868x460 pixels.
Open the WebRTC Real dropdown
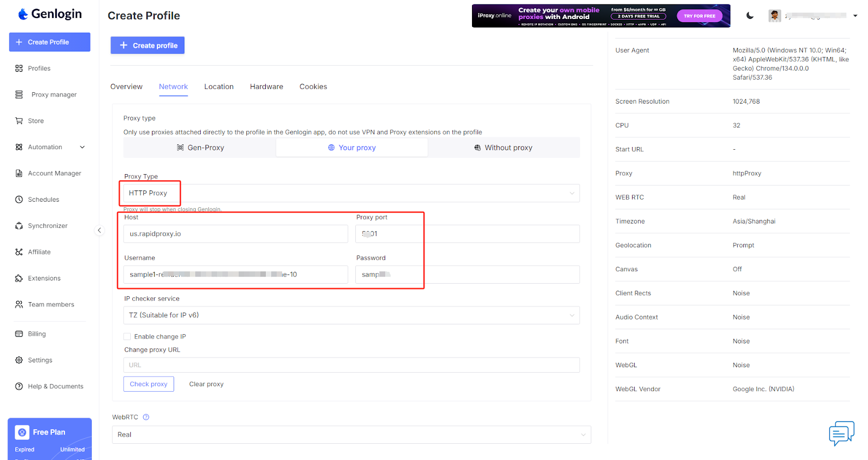point(351,435)
